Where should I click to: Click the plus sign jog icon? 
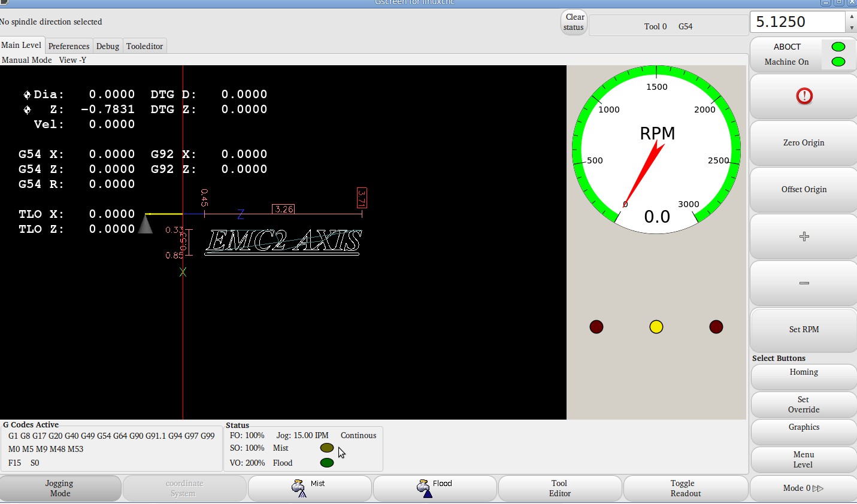[804, 236]
